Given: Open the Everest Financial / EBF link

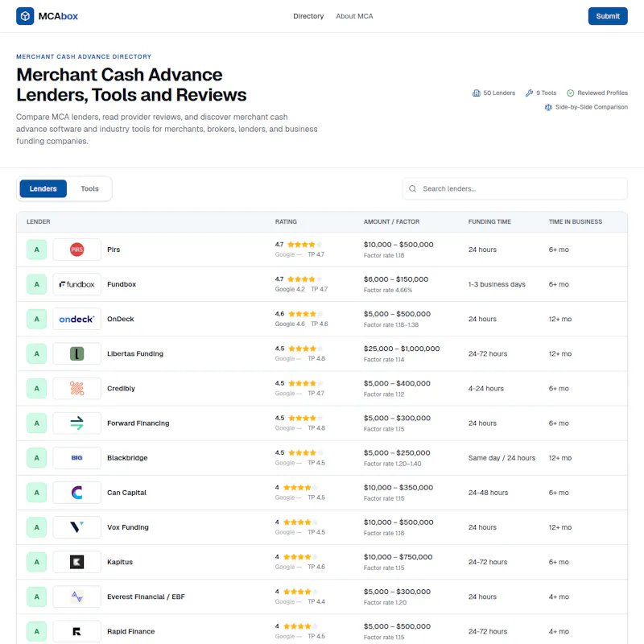Looking at the screenshot, I should 146,597.
